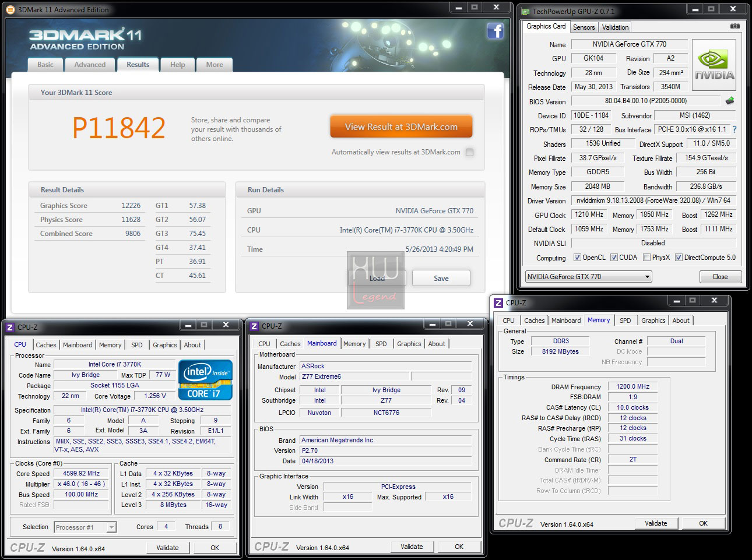Open the GPU selection dropdown in GPU-Z
This screenshot has height=560, width=752.
click(x=588, y=276)
